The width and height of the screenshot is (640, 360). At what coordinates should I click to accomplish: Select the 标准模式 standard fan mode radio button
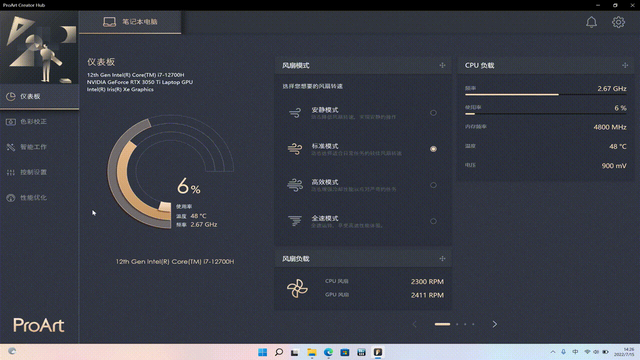tap(433, 149)
